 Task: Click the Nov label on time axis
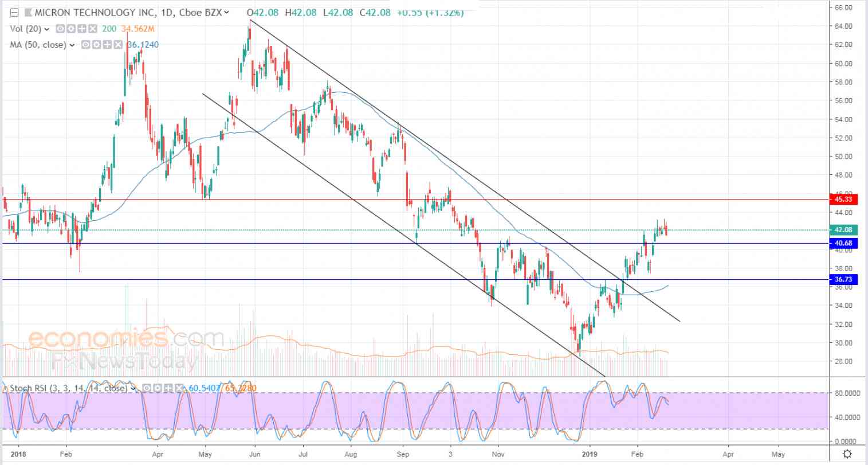point(498,453)
